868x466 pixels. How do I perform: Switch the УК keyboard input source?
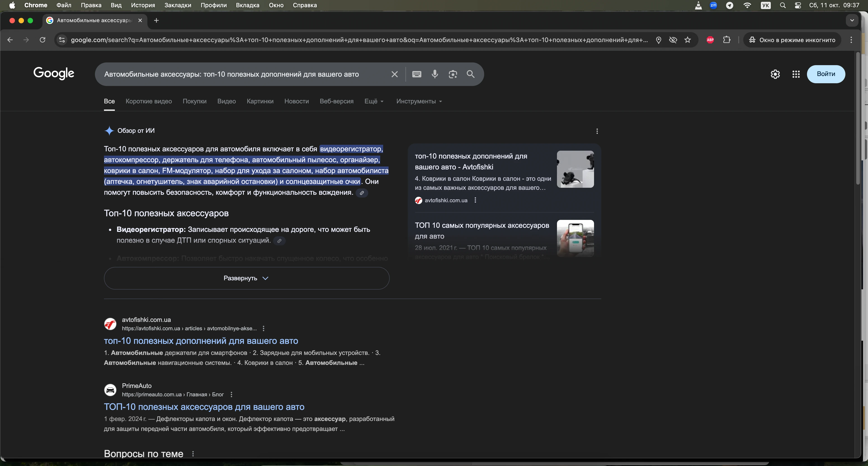pos(766,5)
